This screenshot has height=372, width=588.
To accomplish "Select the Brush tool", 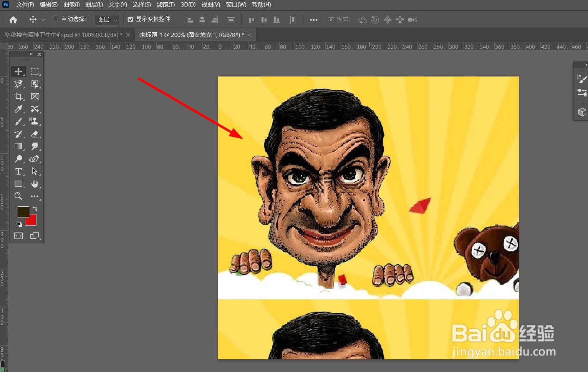I will [18, 121].
